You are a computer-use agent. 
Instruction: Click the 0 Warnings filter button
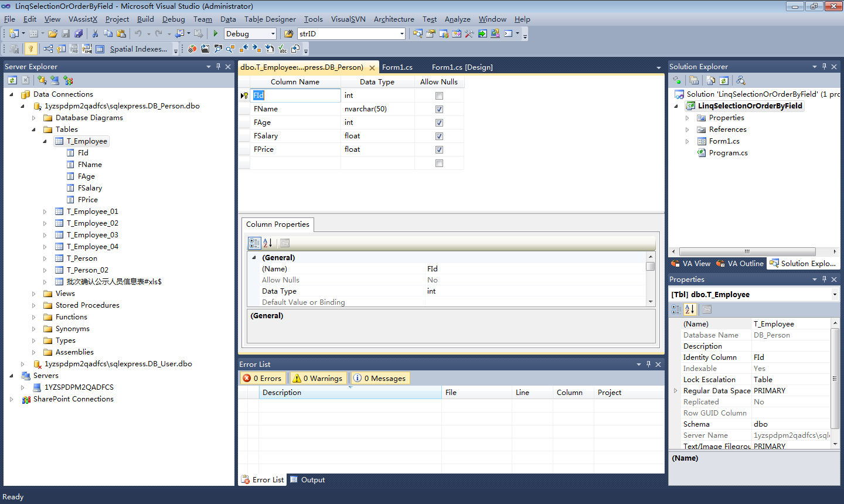(x=318, y=379)
